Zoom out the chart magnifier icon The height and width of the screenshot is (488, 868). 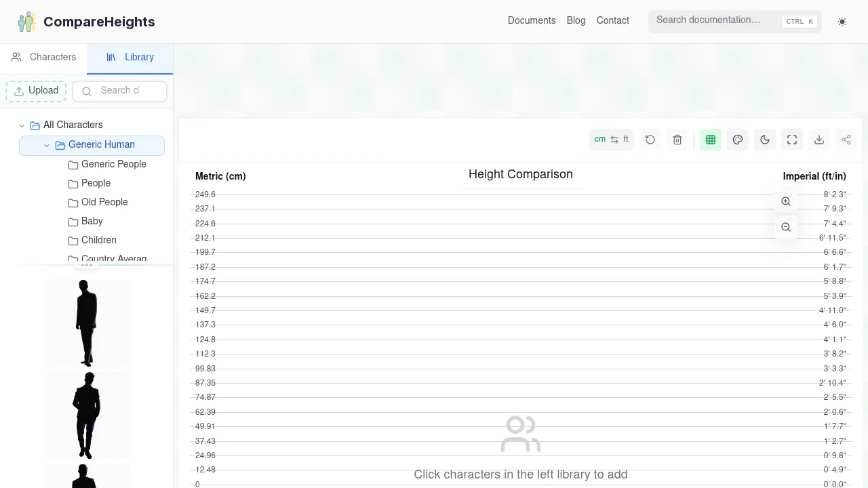pos(786,227)
